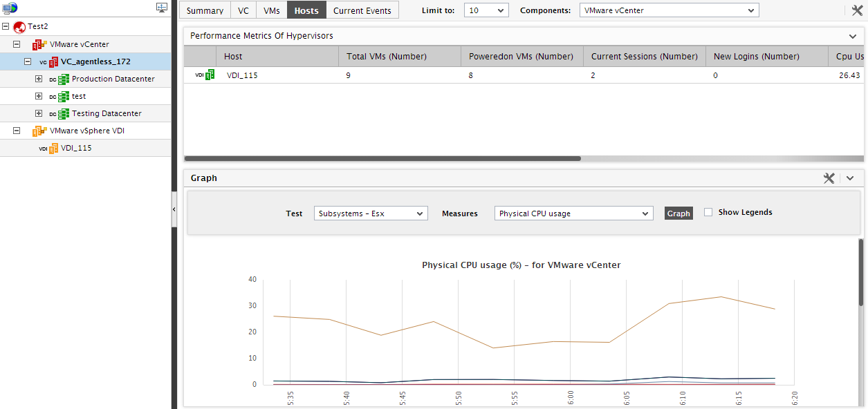Click the Poweredon VMs value 8
Viewport: 868px width, 409px height.
pyautogui.click(x=471, y=75)
